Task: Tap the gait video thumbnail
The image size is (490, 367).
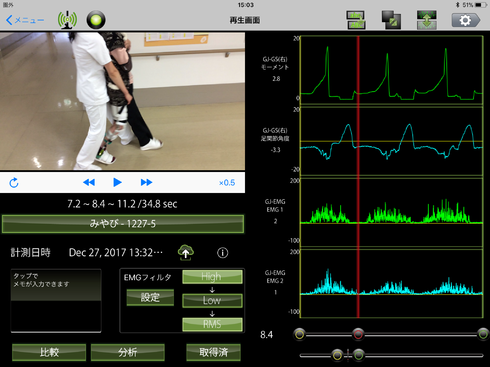Action: 122,101
